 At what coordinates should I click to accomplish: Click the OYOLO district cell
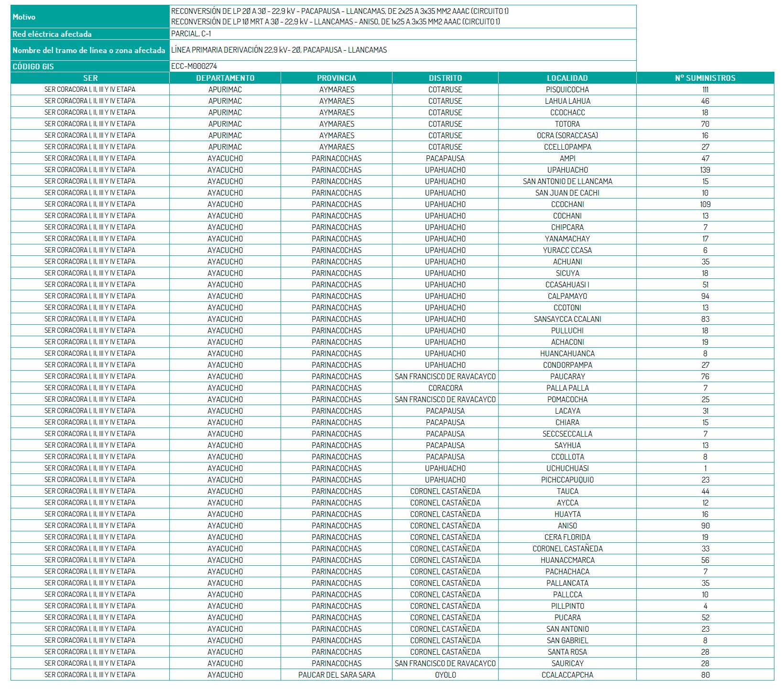[x=445, y=675]
